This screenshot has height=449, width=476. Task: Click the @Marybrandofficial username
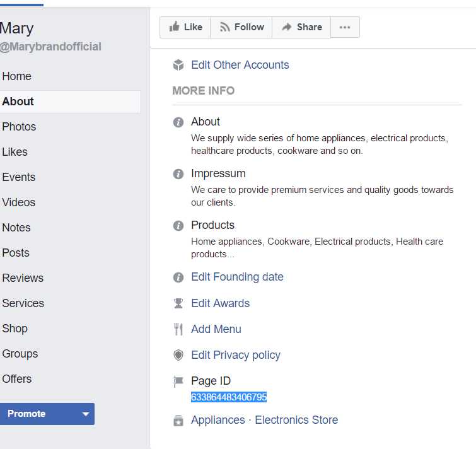(x=50, y=47)
